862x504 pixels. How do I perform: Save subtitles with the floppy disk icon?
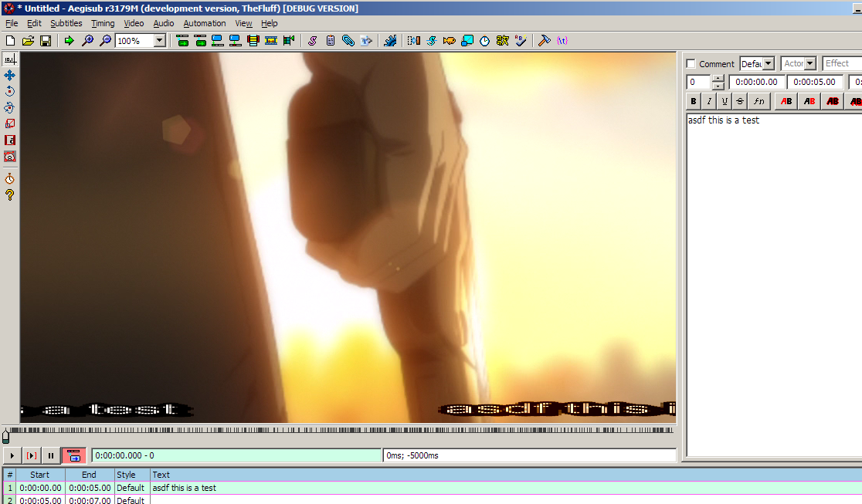(x=46, y=41)
